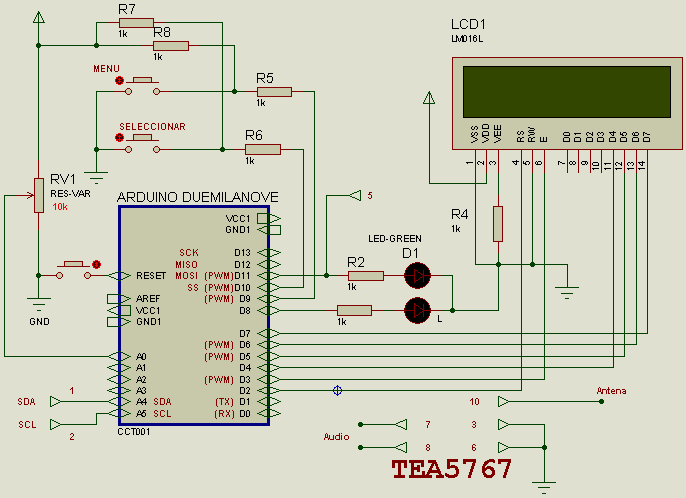Screen dimensions: 686x498
Task: Select vertical resistor R4 body
Action: coord(498,224)
